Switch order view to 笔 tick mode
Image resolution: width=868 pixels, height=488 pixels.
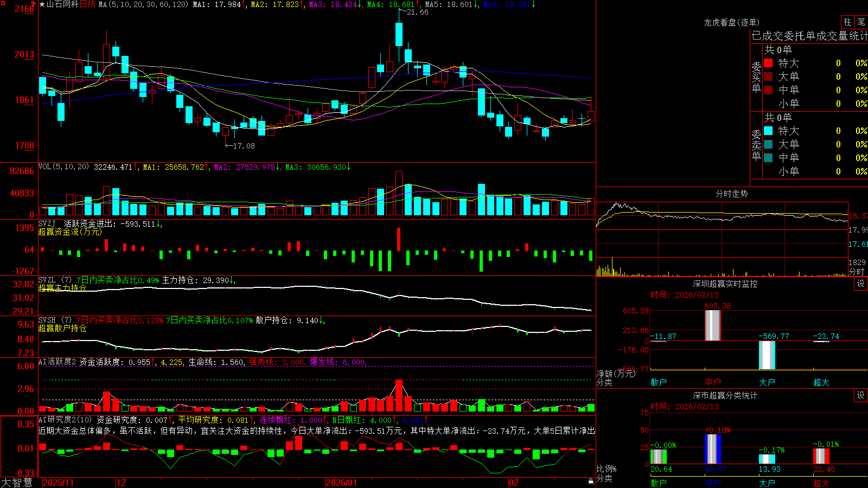point(861,22)
